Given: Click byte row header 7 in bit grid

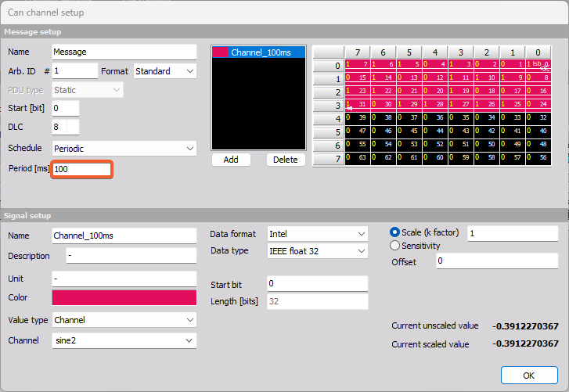Looking at the screenshot, I should (x=329, y=159).
